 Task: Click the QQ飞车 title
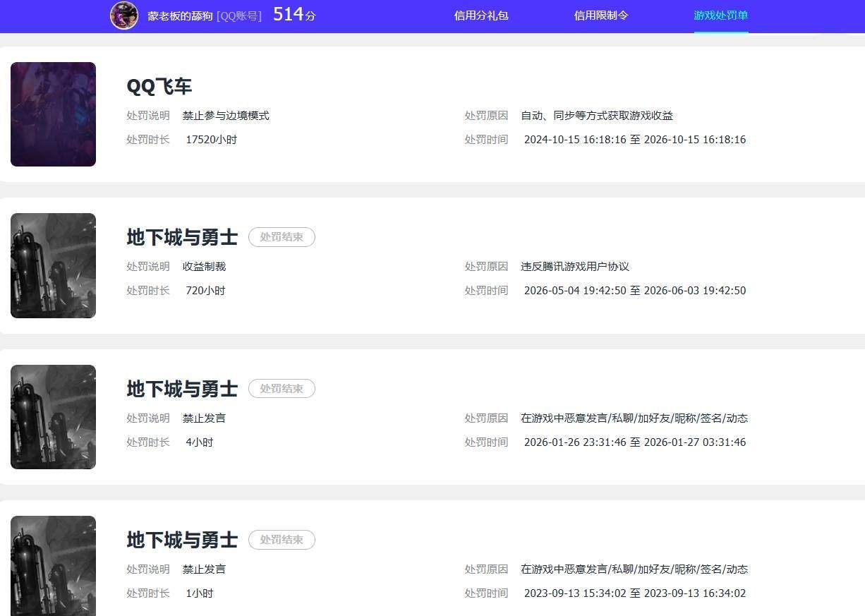(159, 86)
